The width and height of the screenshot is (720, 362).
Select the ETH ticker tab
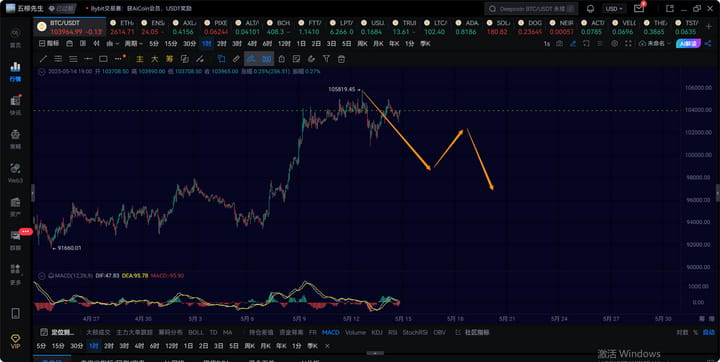pos(124,27)
